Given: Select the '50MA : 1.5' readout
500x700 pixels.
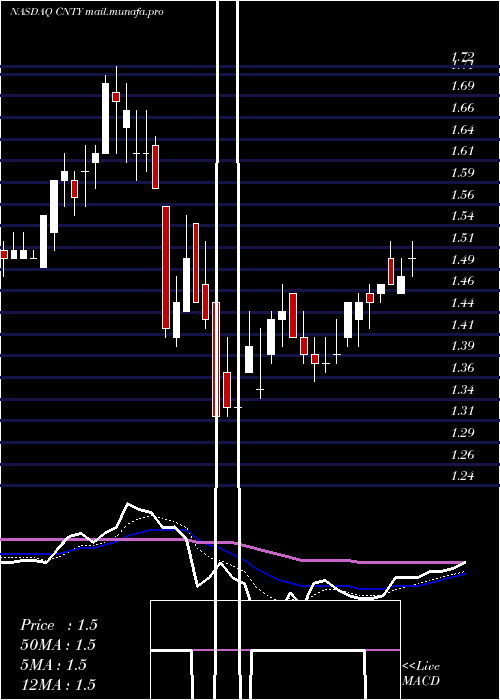Looking at the screenshot, I should point(58,645).
